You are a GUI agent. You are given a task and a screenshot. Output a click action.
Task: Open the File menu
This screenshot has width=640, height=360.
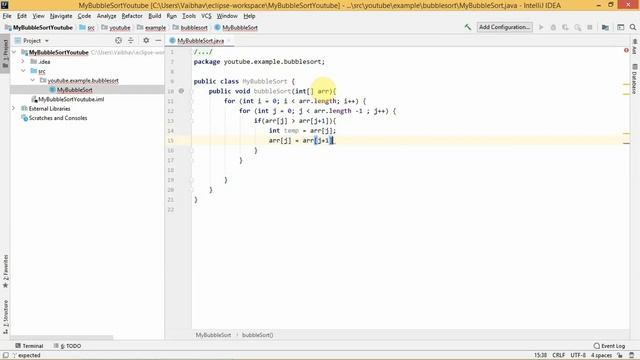7,16
